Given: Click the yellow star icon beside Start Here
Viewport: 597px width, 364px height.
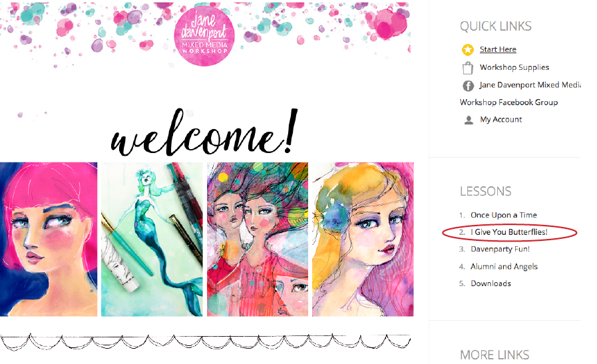Looking at the screenshot, I should (467, 49).
